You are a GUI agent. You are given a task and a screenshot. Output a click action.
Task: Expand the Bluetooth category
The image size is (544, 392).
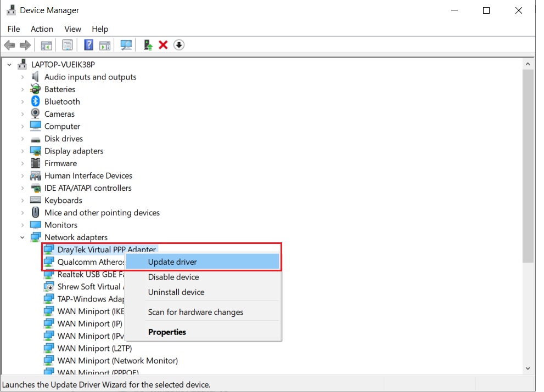[x=23, y=101]
